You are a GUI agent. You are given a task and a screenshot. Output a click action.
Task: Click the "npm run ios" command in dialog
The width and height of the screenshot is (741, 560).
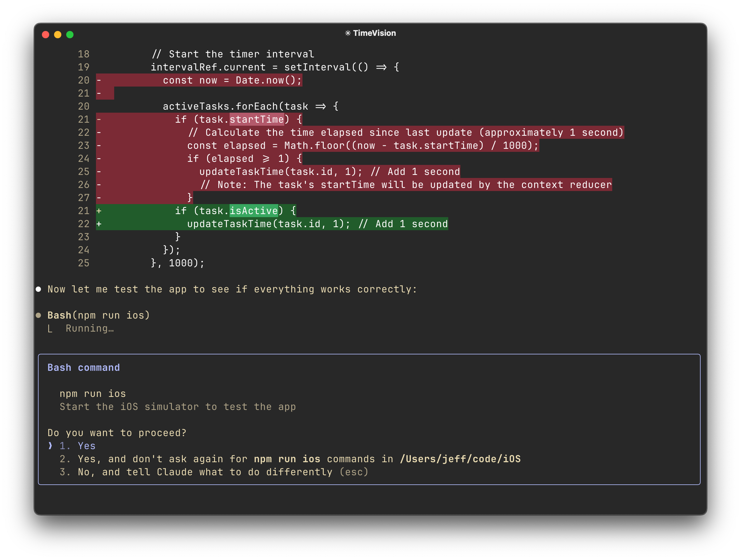coord(93,394)
